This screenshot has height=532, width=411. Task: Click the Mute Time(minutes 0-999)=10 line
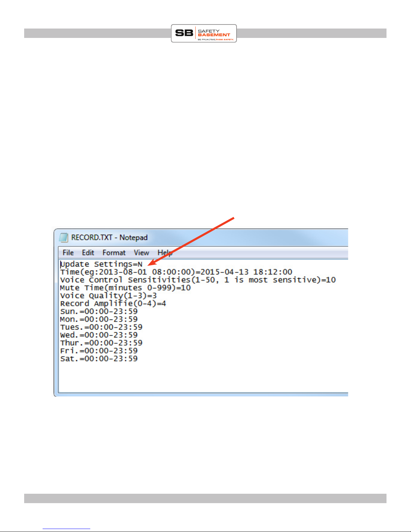coord(125,288)
